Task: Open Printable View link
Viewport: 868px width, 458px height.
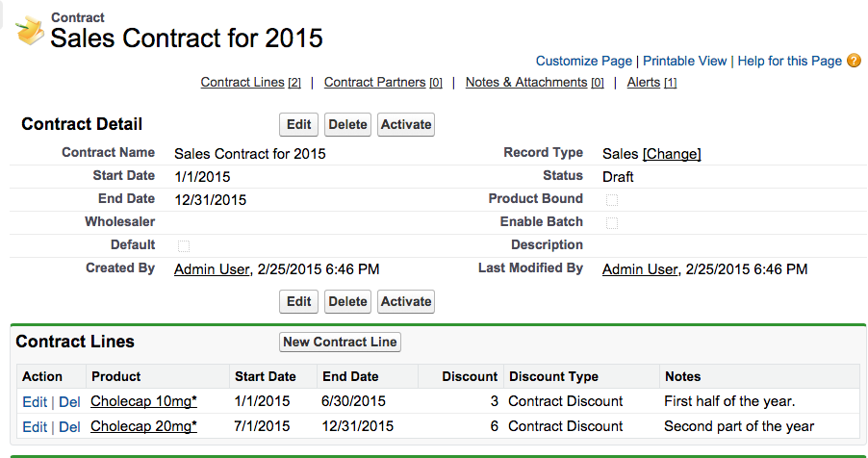Action: (684, 61)
